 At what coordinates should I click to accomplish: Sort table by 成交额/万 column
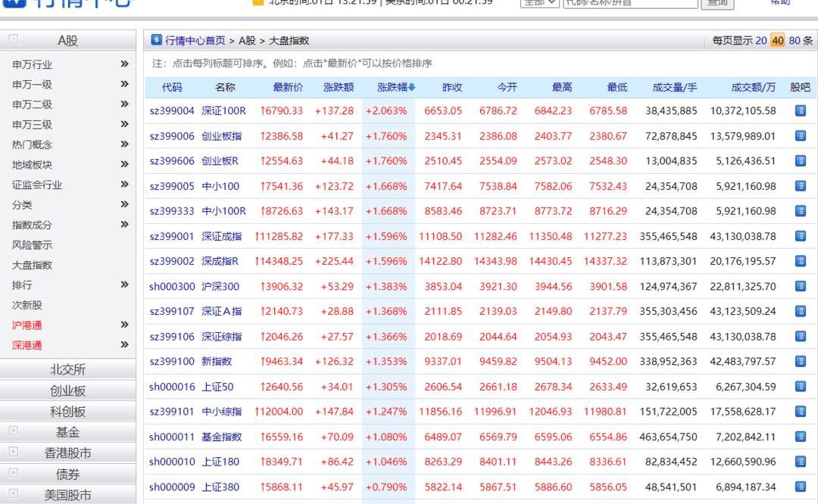[754, 87]
